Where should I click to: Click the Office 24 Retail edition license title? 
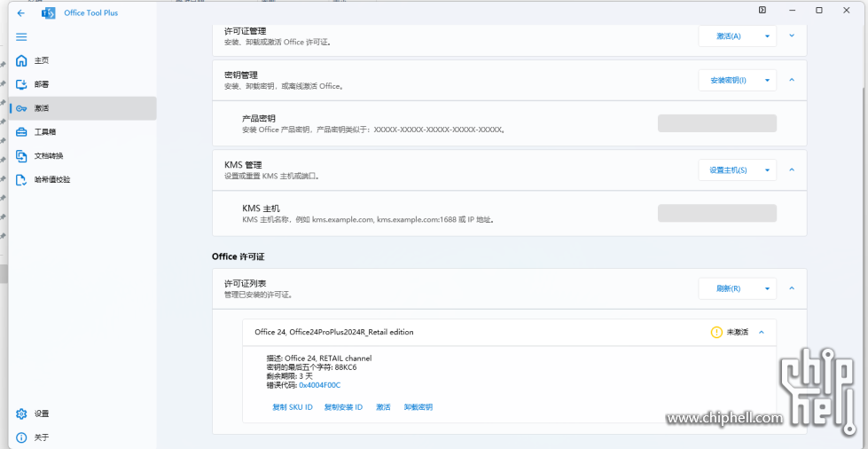pos(333,332)
